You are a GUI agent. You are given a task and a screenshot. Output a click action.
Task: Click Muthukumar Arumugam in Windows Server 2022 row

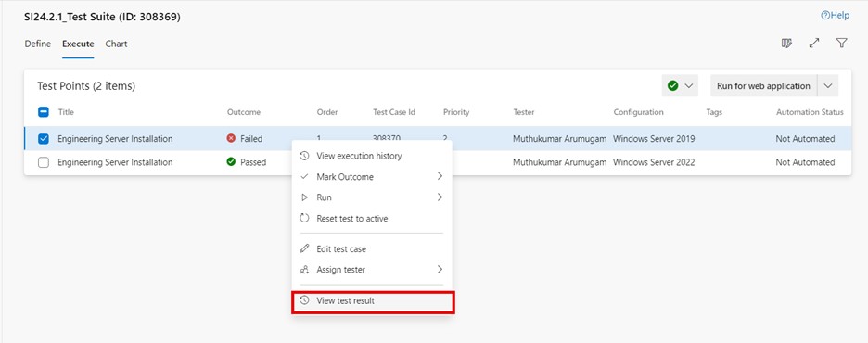click(x=560, y=162)
